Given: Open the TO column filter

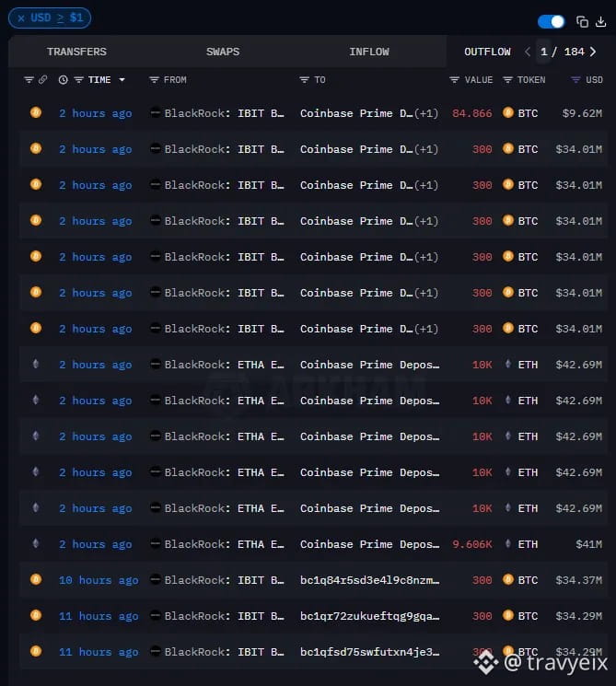Looking at the screenshot, I should pos(305,79).
